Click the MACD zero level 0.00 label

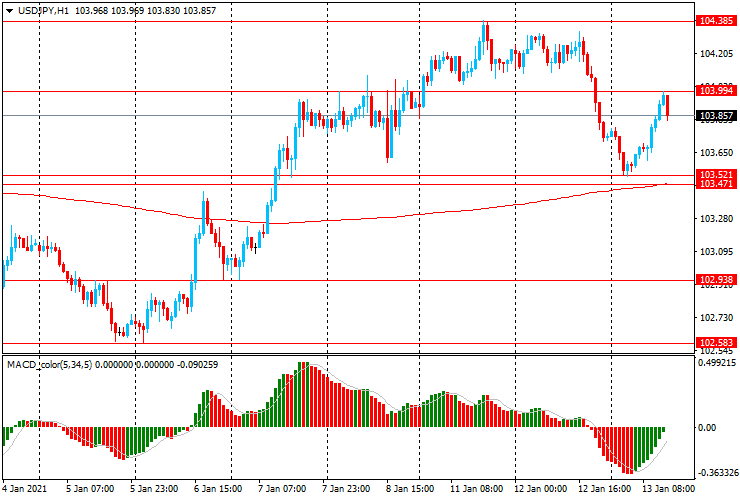point(706,428)
